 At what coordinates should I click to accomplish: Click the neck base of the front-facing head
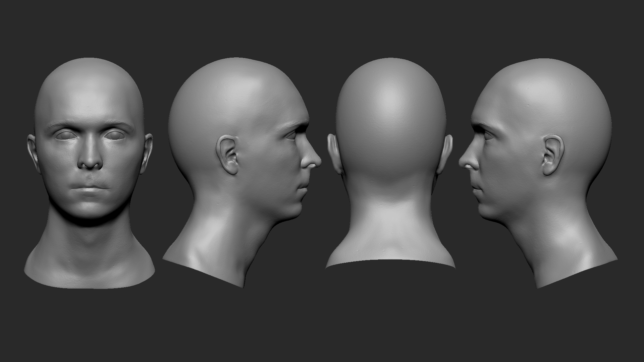[89, 268]
